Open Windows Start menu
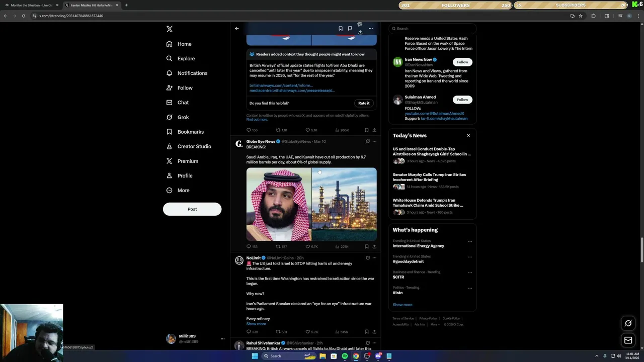 [x=255, y=356]
